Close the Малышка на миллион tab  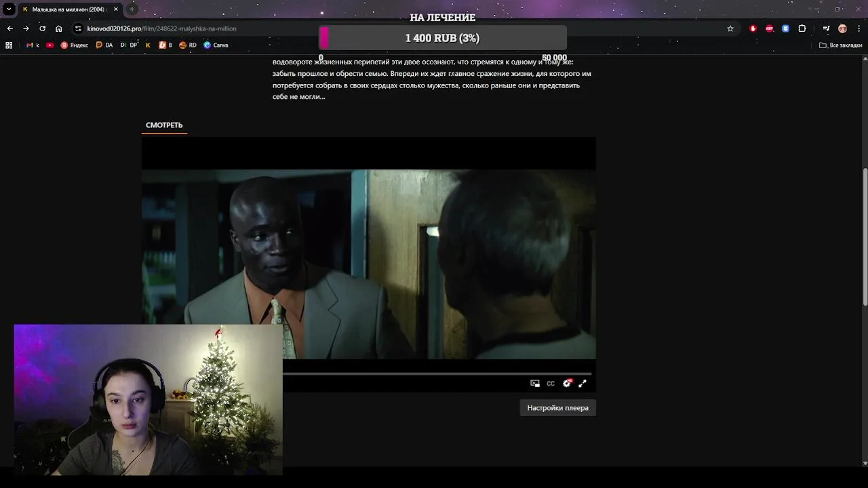(x=116, y=9)
